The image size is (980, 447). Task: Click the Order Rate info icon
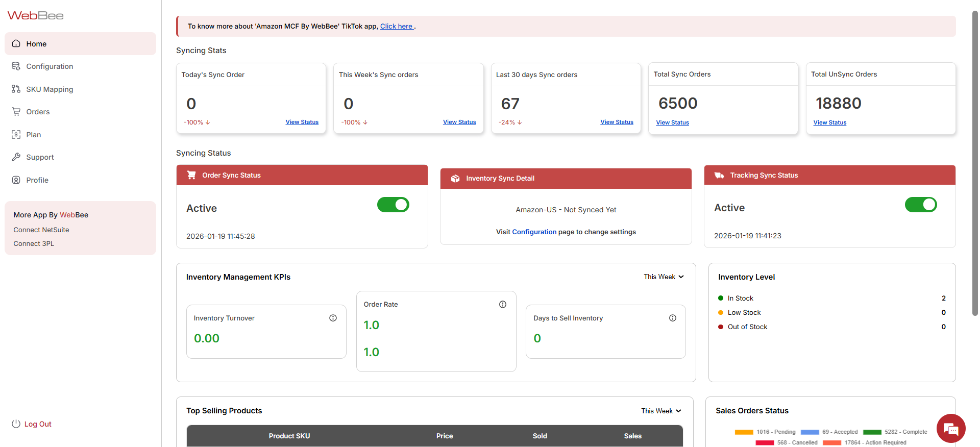coord(502,305)
